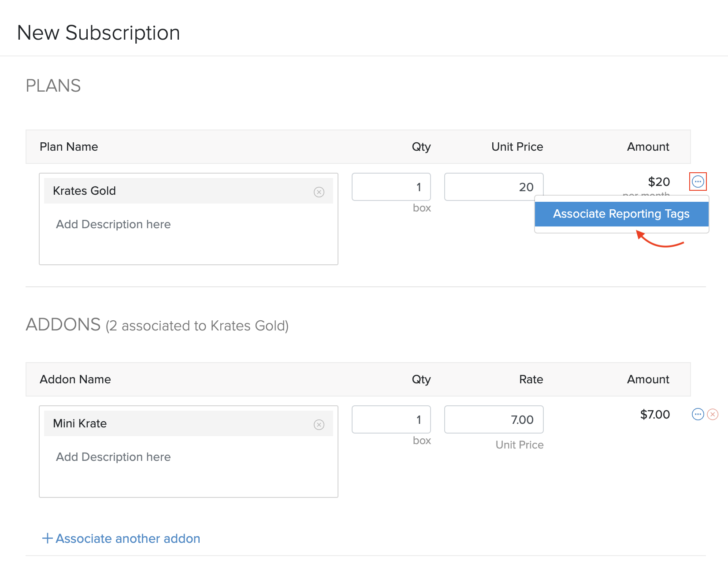Select Associate Reporting Tags from the menu

pyautogui.click(x=621, y=214)
